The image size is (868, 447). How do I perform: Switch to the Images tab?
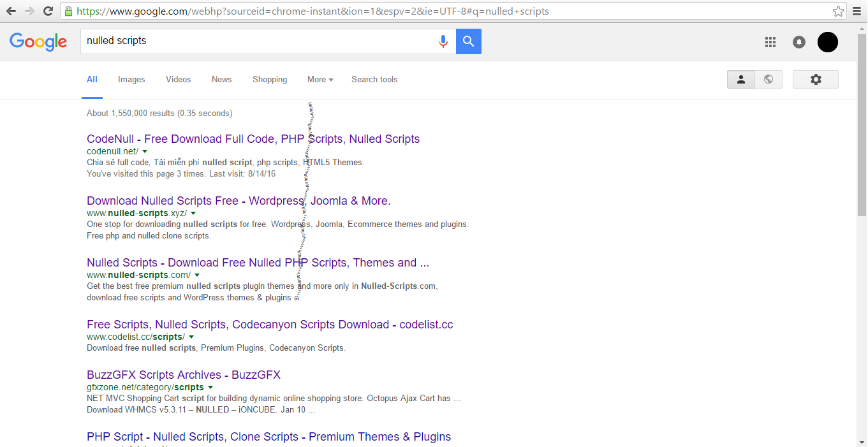tap(131, 80)
